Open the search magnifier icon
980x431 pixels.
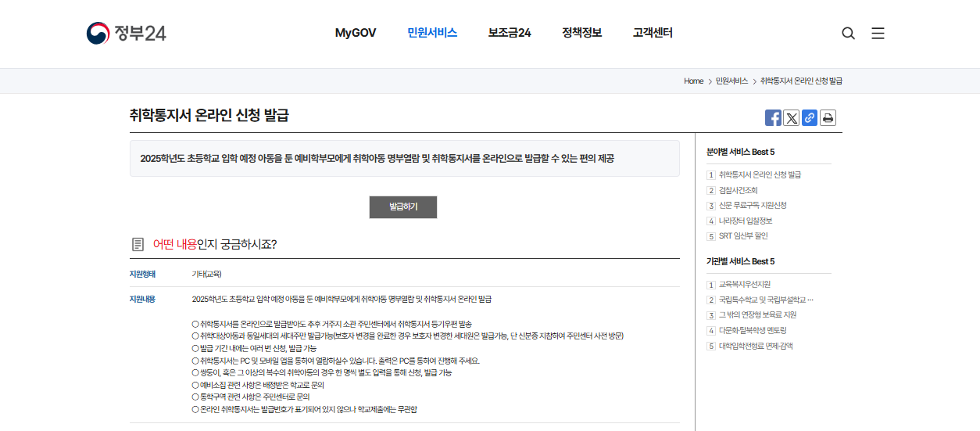[848, 33]
